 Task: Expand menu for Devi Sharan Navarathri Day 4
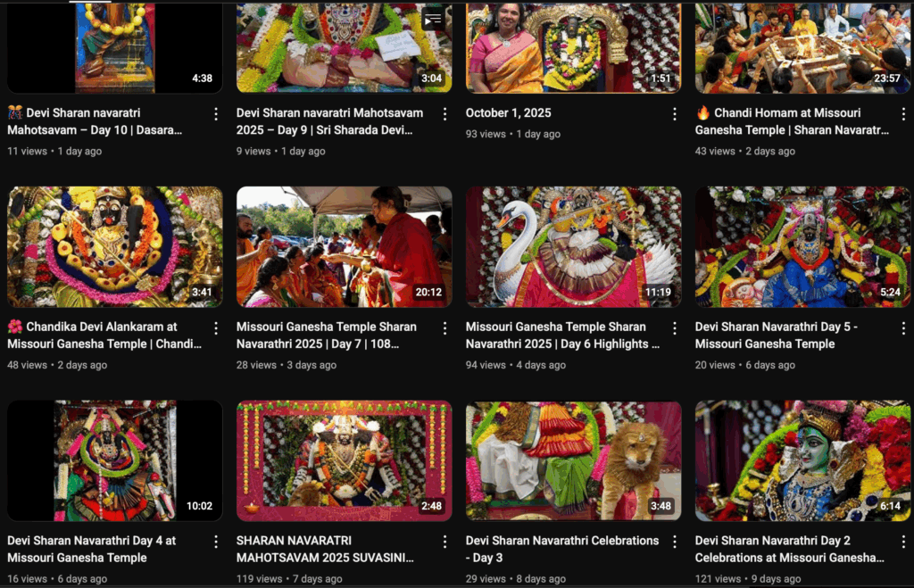click(x=215, y=542)
